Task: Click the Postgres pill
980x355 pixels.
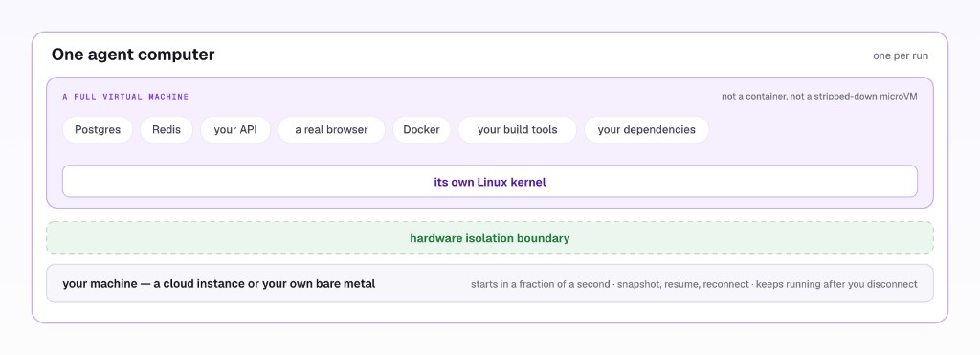Action: (98, 130)
